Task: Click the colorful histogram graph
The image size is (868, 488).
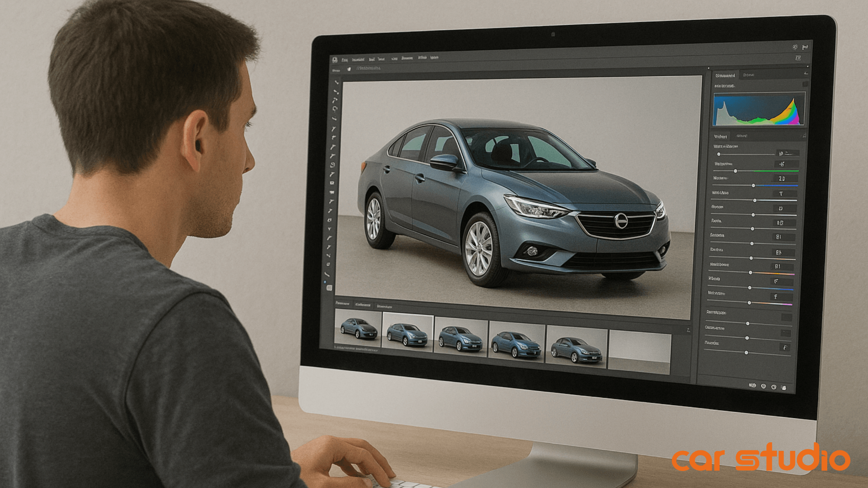Action: coord(759,109)
